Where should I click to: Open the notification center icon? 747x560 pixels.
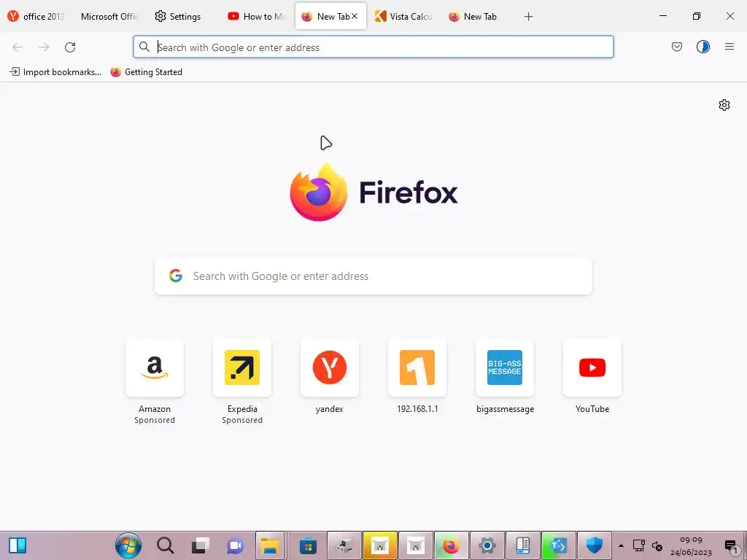click(732, 546)
